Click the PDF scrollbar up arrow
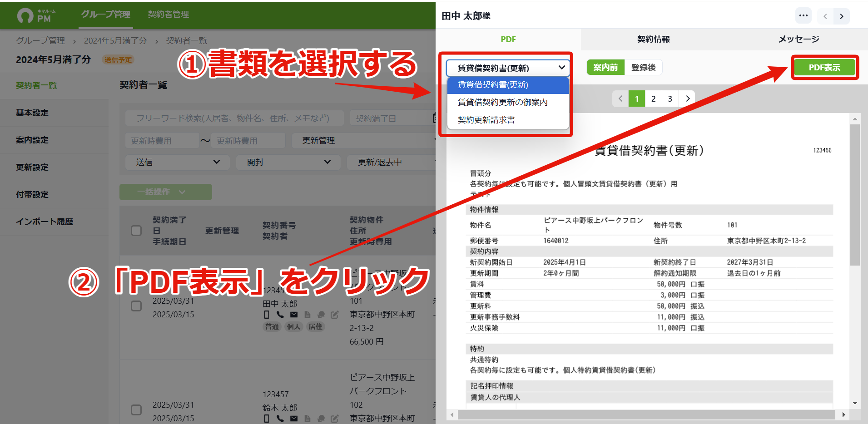Screen dimensions: 868x424 coord(855,119)
